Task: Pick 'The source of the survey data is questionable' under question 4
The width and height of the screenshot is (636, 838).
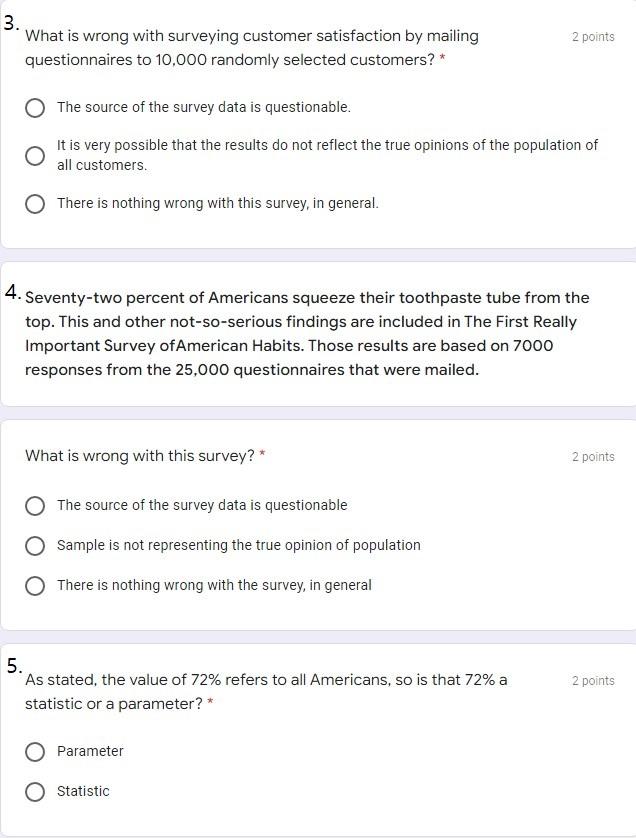Action: 35,506
